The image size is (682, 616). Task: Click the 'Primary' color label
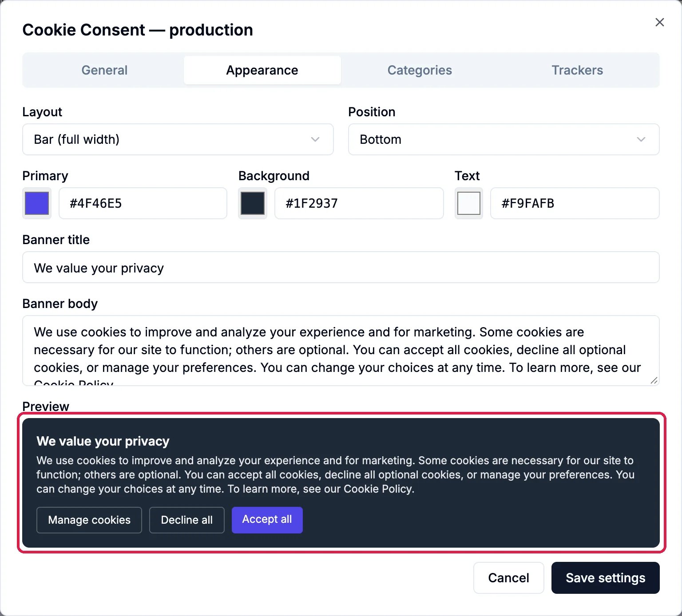coord(45,176)
